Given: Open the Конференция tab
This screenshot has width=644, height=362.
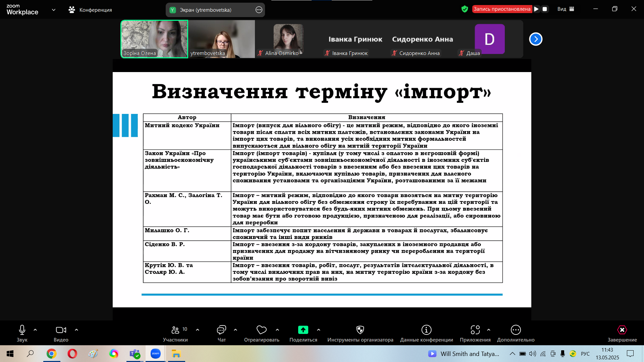Looking at the screenshot, I should (x=90, y=10).
